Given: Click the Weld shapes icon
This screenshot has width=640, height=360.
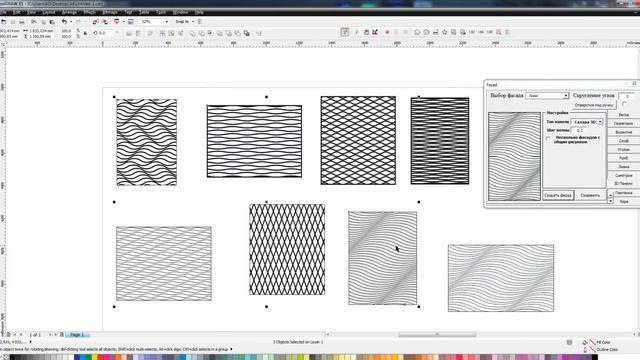Looking at the screenshot, I should pyautogui.click(x=193, y=33).
